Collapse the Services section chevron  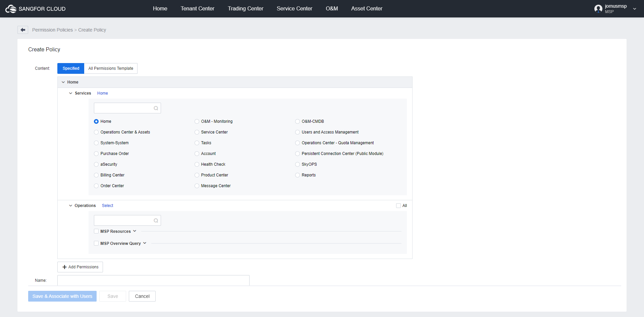(x=70, y=93)
